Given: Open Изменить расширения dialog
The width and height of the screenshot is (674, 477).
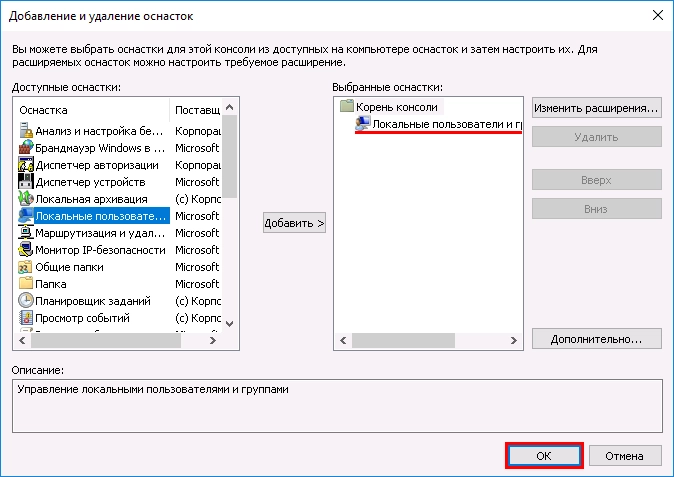Looking at the screenshot, I should 596,107.
